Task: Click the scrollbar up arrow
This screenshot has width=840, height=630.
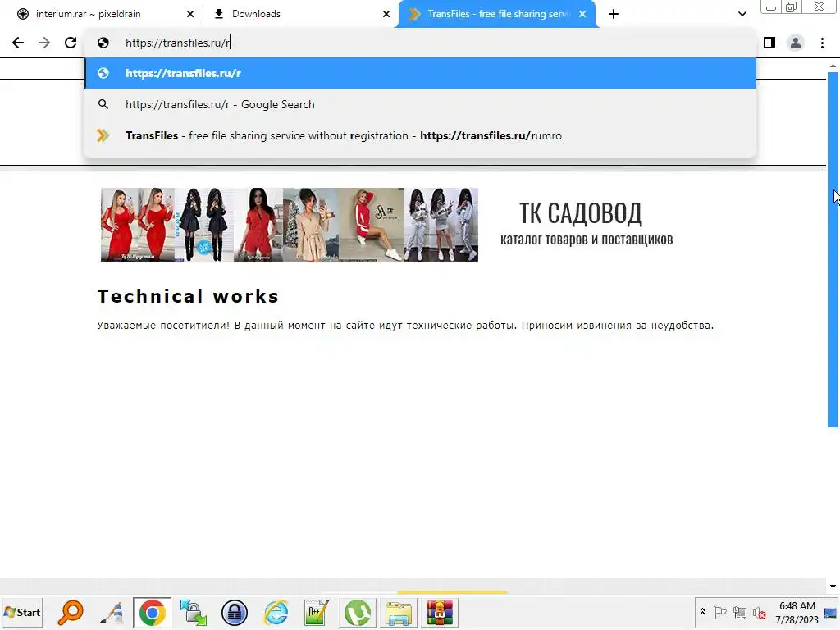Action: pyautogui.click(x=833, y=66)
